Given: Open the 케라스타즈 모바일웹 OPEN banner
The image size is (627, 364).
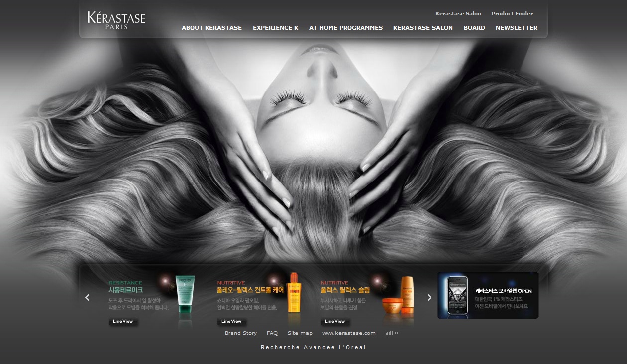Looking at the screenshot, I should tap(488, 295).
